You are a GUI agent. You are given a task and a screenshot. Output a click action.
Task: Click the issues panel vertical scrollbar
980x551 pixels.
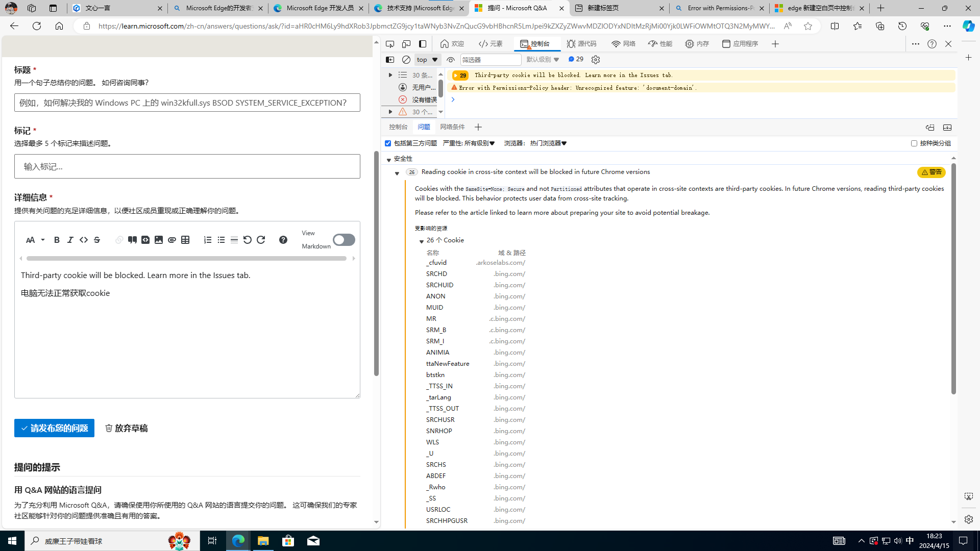tap(953, 279)
